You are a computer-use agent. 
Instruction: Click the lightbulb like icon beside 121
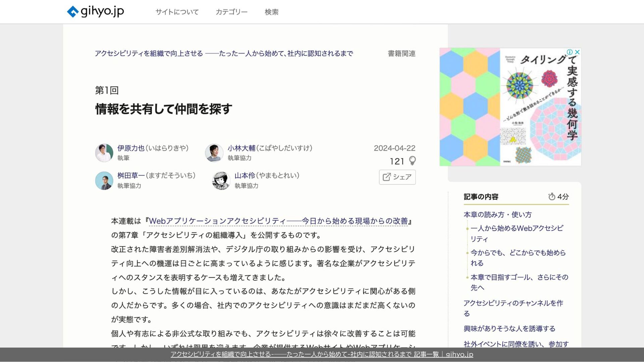coord(412,161)
